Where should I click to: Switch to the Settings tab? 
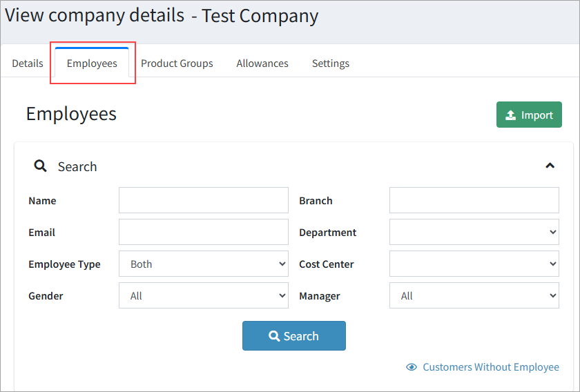point(330,63)
